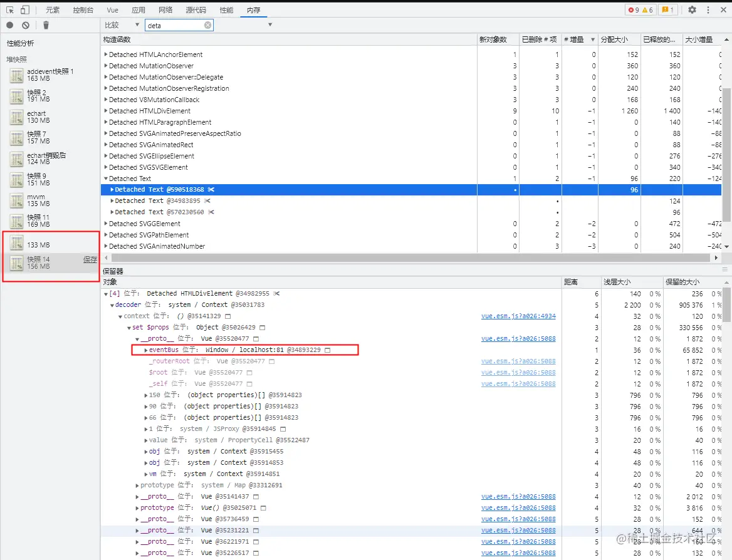Expand Detached Text @590518368 row
The image size is (732, 560).
coord(112,189)
